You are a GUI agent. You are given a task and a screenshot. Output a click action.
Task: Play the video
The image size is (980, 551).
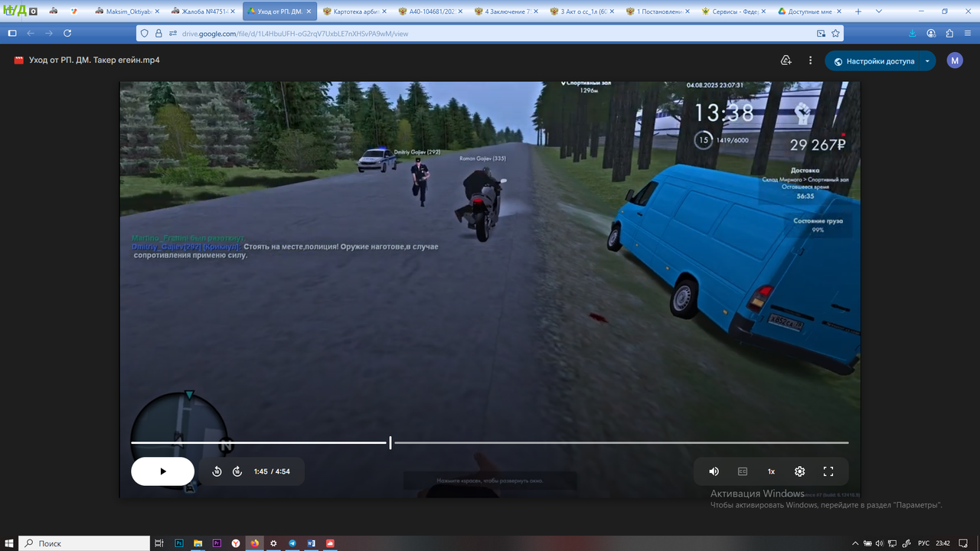pos(162,471)
